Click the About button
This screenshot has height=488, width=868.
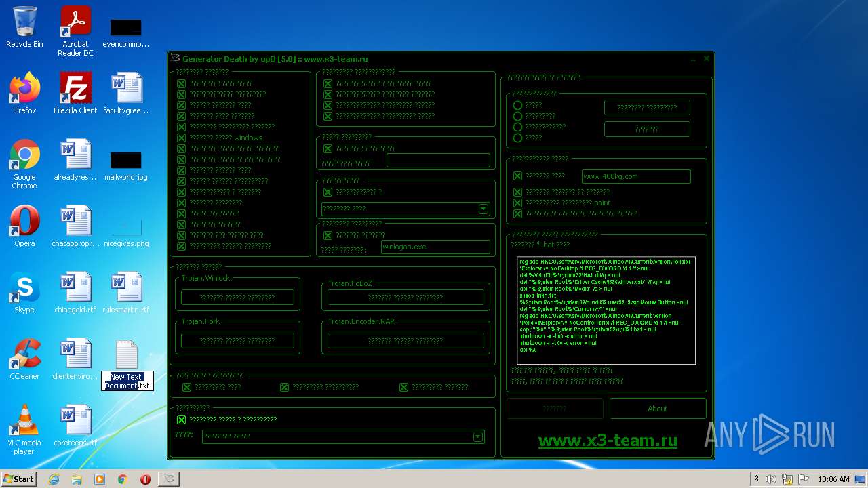658,409
